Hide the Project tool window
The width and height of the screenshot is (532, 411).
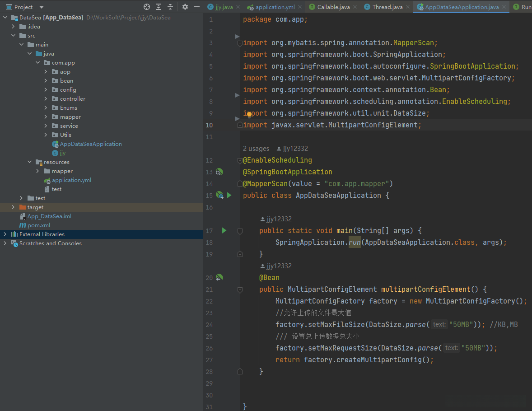(196, 7)
